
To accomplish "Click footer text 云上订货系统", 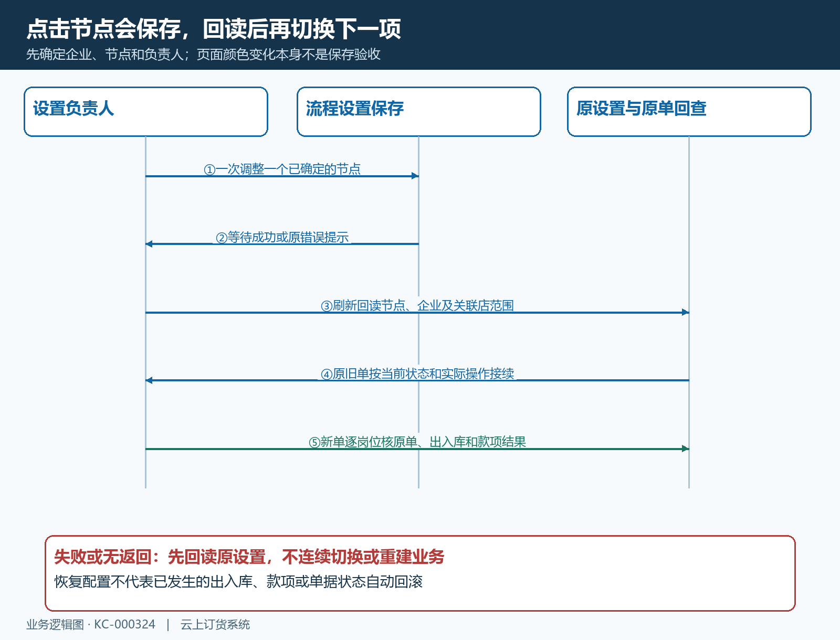I will point(215,624).
